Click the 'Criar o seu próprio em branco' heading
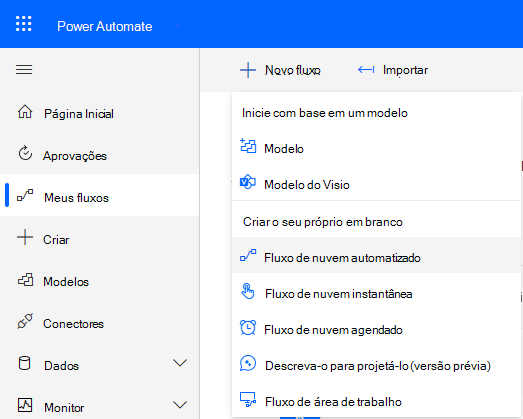This screenshot has width=523, height=419. [x=323, y=222]
